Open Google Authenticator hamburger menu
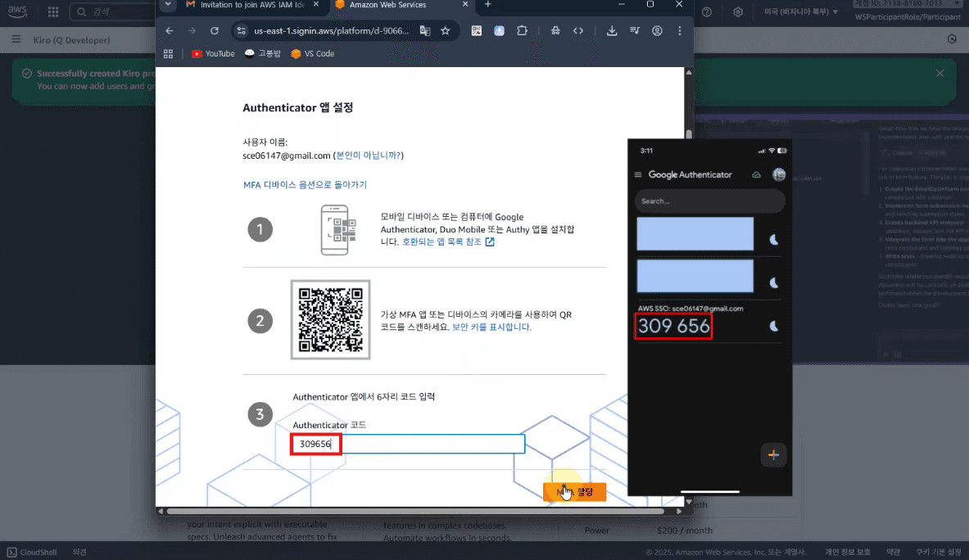 click(x=638, y=175)
